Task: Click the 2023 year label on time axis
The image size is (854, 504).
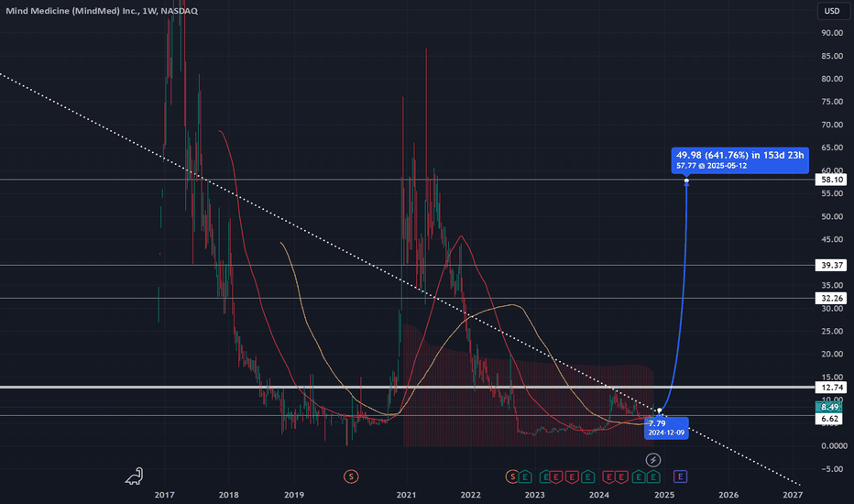Action: pyautogui.click(x=535, y=495)
